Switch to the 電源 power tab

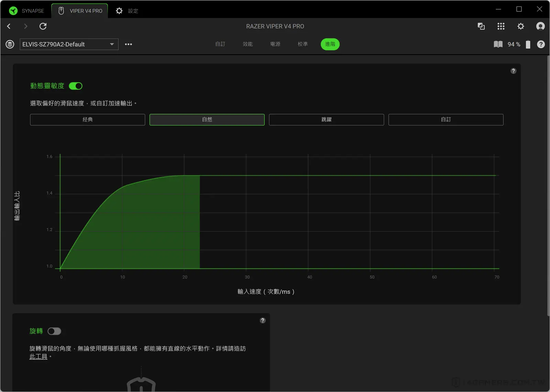tap(275, 44)
